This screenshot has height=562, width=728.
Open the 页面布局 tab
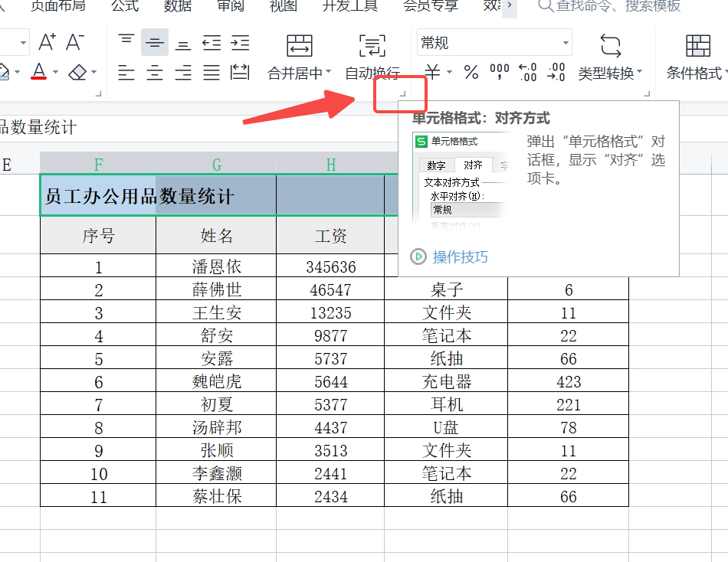click(58, 6)
